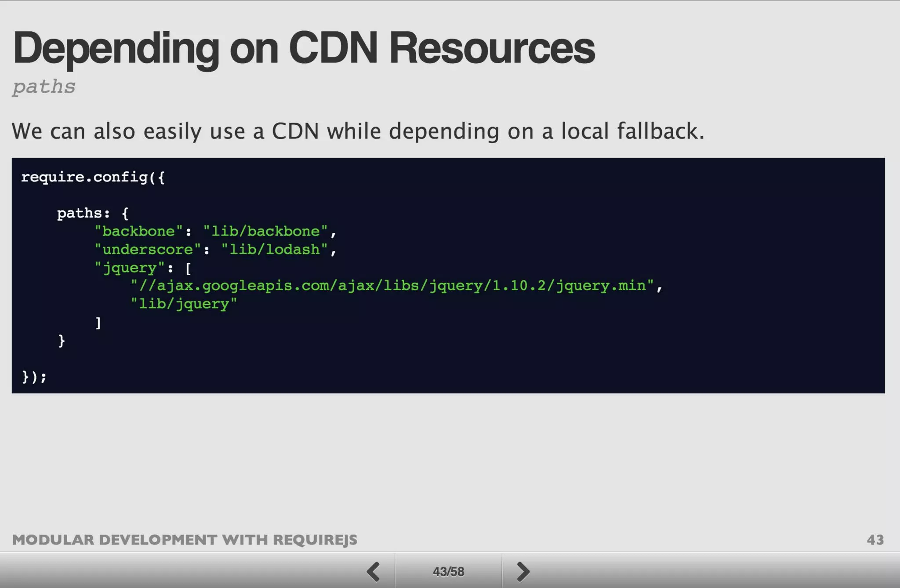Click the "underscore" key in code
This screenshot has width=900, height=588.
click(x=148, y=250)
